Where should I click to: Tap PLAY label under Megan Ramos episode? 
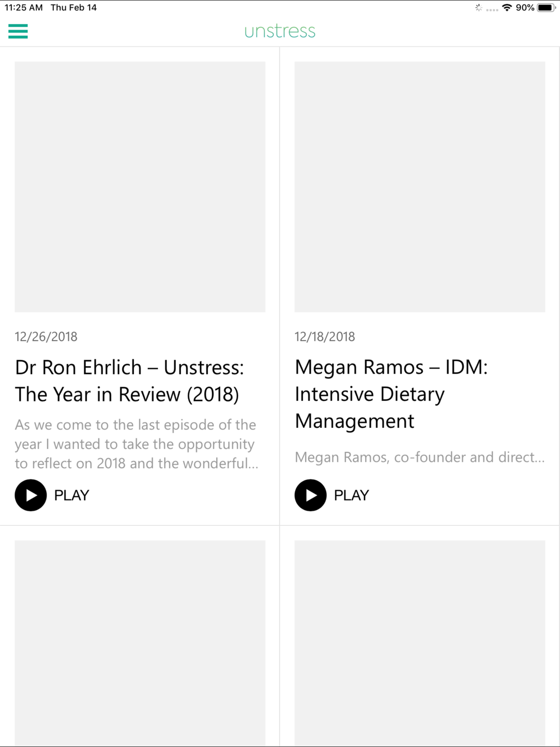click(x=352, y=496)
